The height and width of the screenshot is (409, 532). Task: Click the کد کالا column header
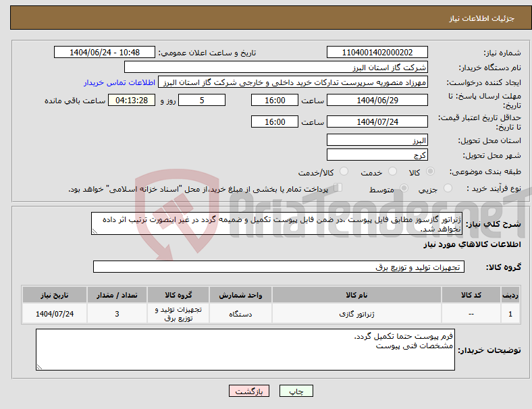click(x=471, y=295)
